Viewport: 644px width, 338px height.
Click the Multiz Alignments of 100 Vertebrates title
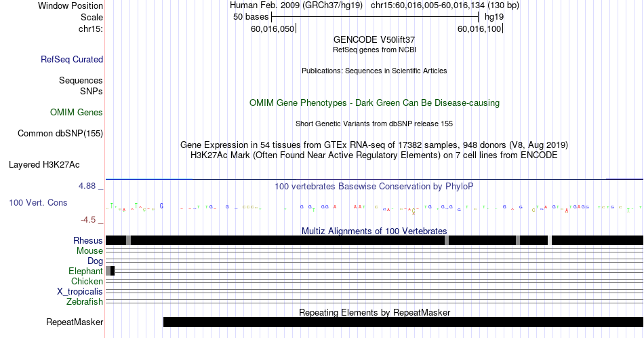click(x=374, y=231)
